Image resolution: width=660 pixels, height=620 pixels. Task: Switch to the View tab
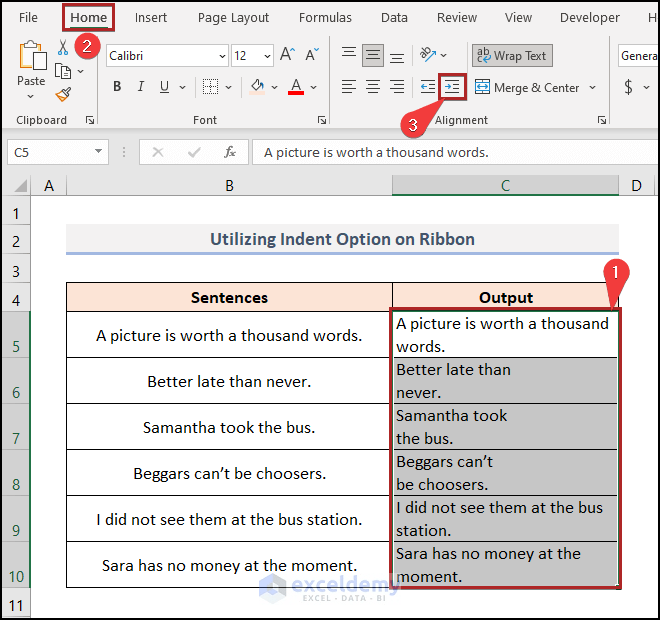pyautogui.click(x=518, y=18)
